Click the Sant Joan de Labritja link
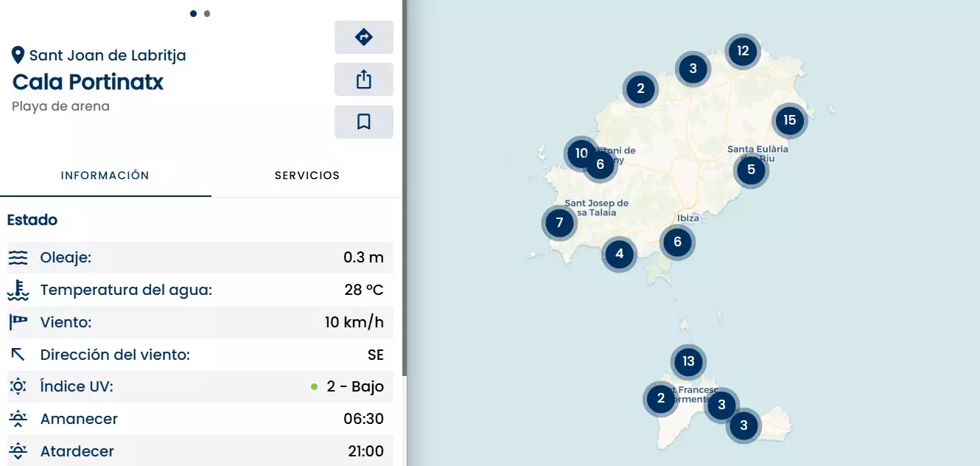This screenshot has height=466, width=980. pos(108,55)
